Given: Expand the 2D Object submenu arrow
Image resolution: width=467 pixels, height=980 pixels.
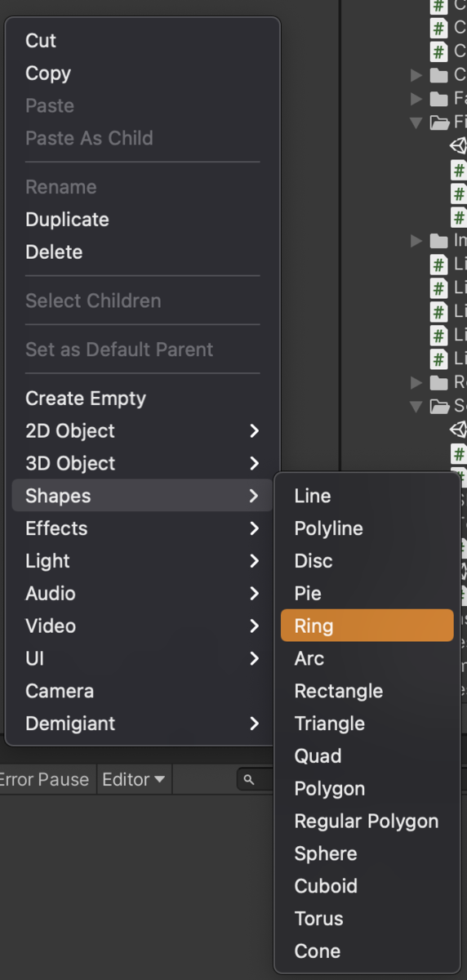Looking at the screenshot, I should (x=254, y=430).
